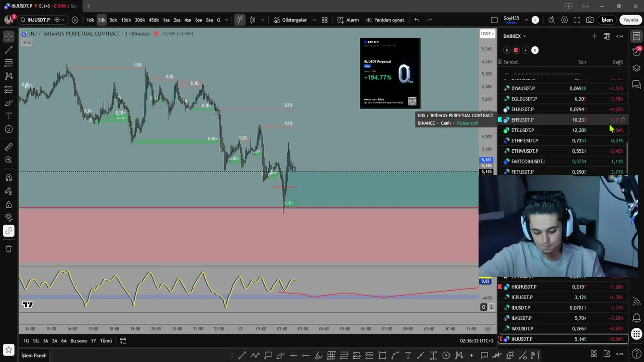Select the 1A date range tab

point(45,341)
